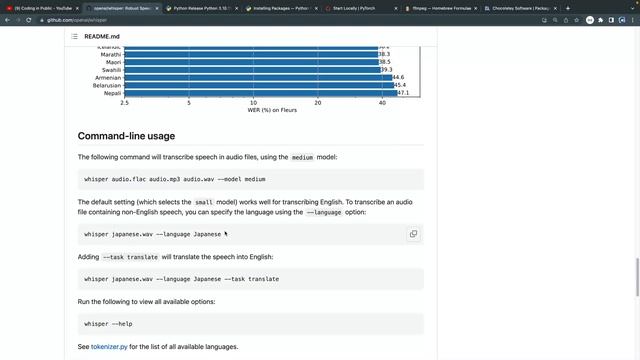Viewport: 640px width, 360px height.
Task: Click the inline '--language' option text
Action: tap(324, 212)
